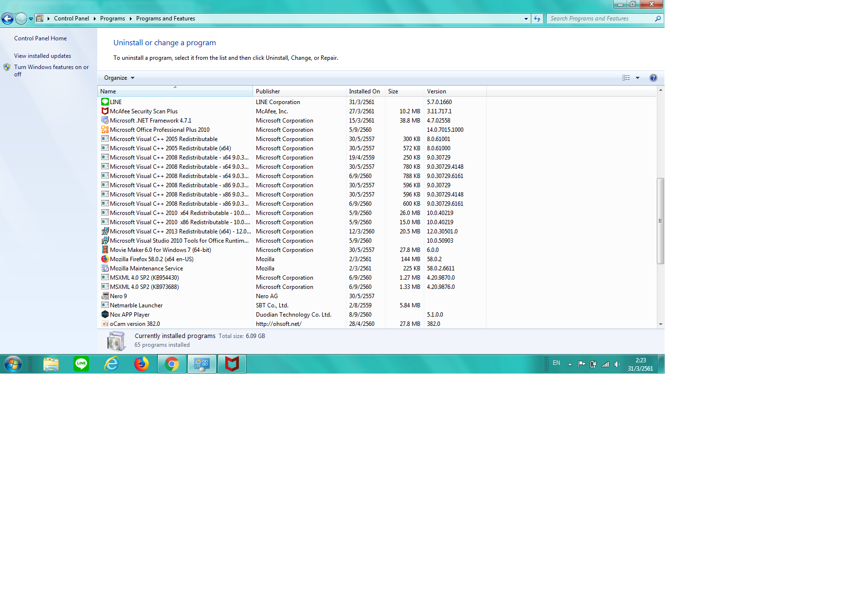Click the scroll up arrow of list
868x607 pixels.
(x=660, y=90)
